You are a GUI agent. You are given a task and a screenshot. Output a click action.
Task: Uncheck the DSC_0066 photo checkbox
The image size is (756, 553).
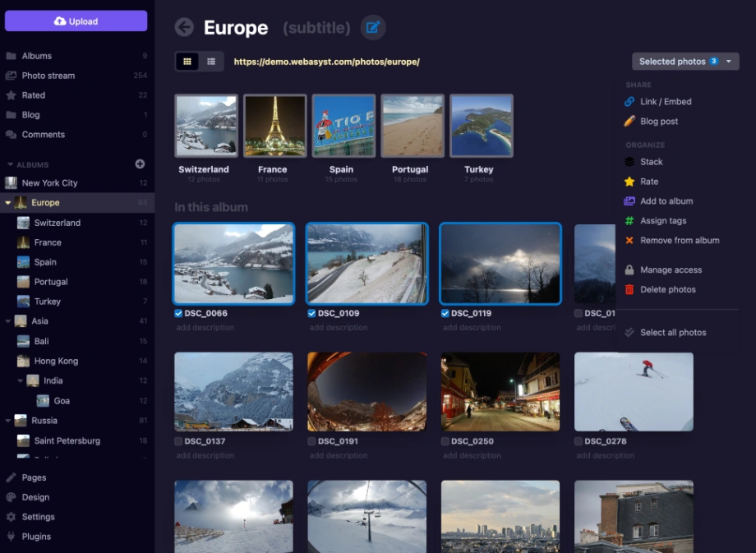tap(179, 313)
